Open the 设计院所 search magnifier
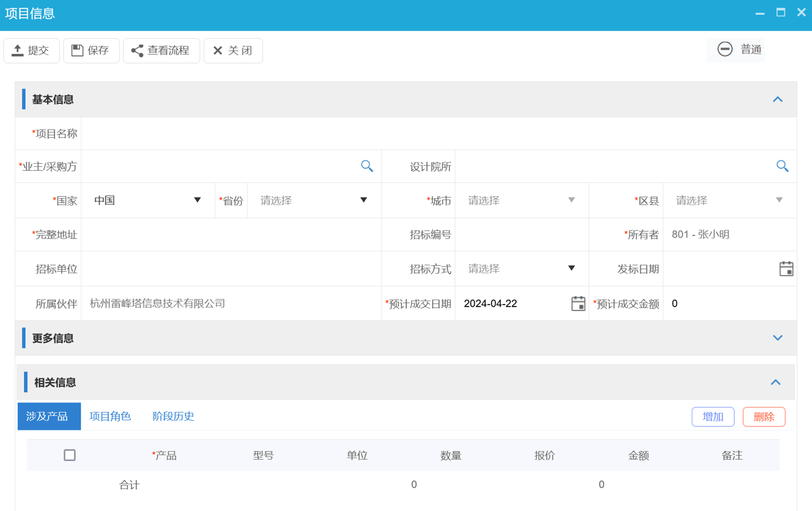 (782, 166)
